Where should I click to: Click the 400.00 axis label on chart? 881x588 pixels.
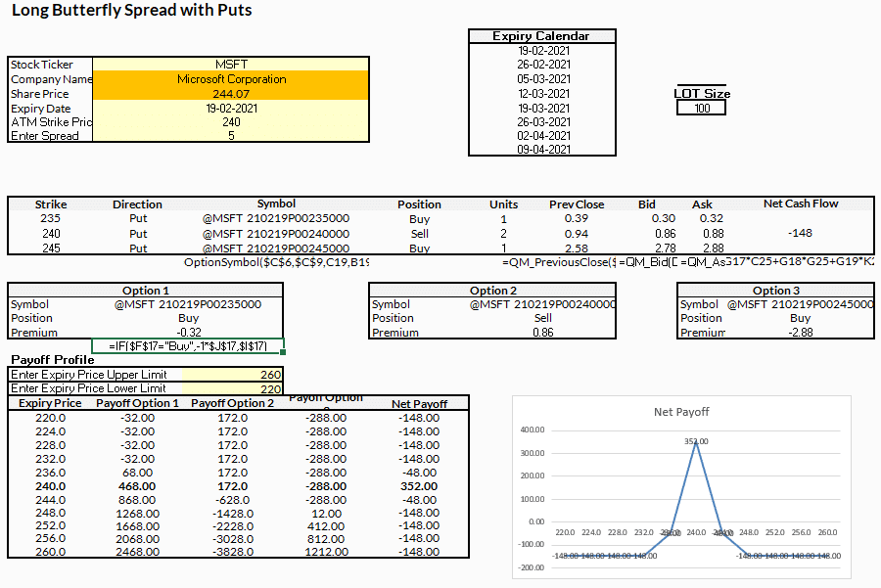pyautogui.click(x=533, y=430)
